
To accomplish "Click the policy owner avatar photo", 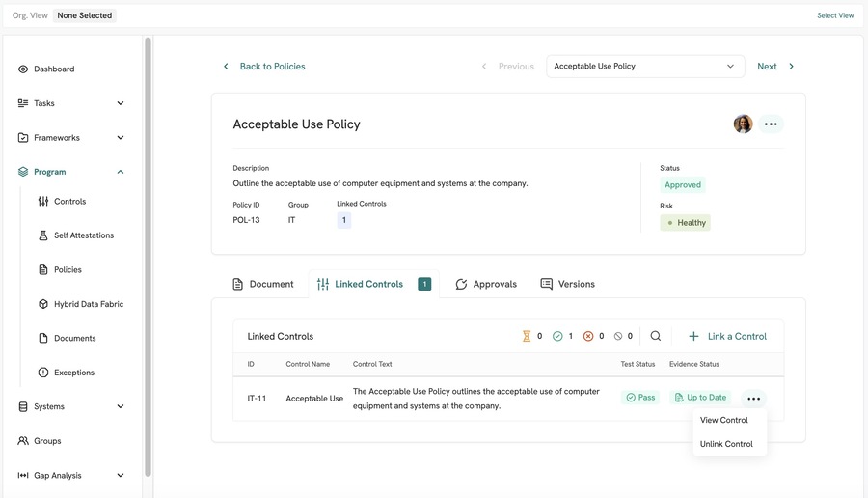I will (x=743, y=124).
